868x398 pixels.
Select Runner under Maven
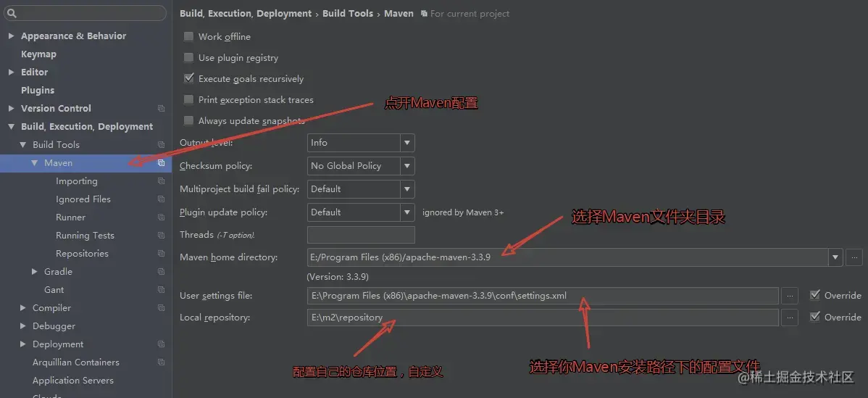[x=70, y=217]
